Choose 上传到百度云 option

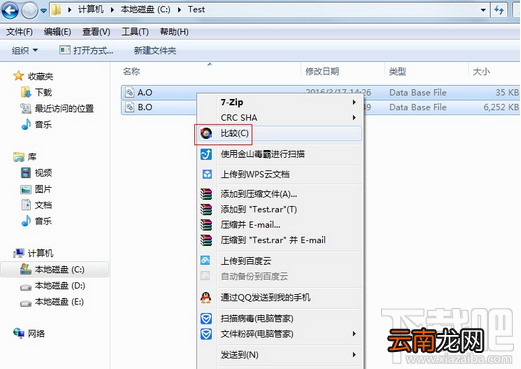(x=246, y=261)
